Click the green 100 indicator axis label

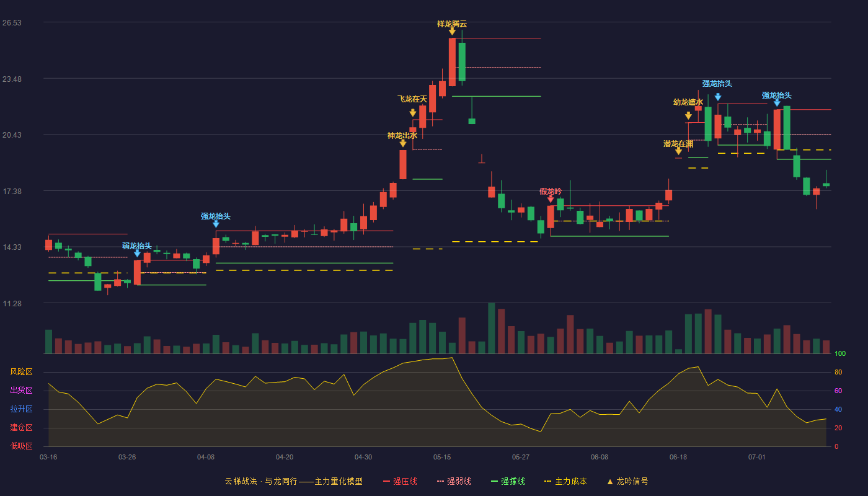point(840,354)
